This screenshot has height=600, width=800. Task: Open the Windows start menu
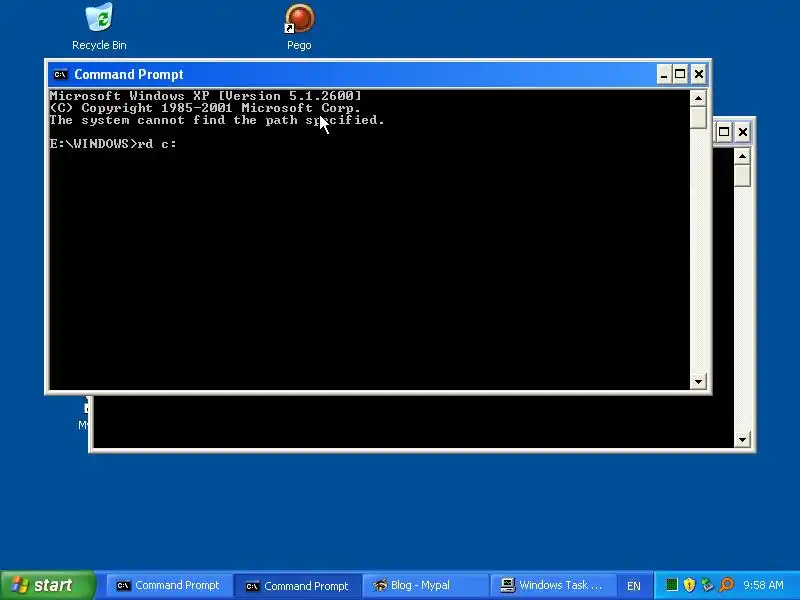pos(47,585)
